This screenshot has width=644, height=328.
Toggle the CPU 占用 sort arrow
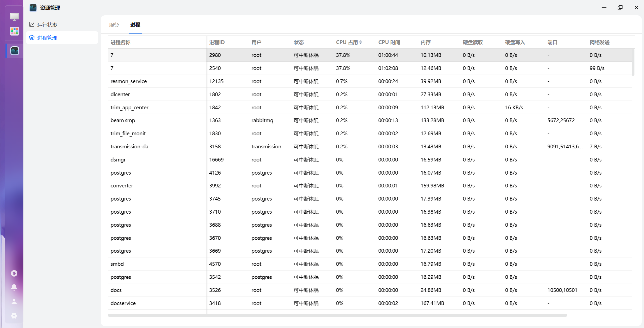[361, 42]
